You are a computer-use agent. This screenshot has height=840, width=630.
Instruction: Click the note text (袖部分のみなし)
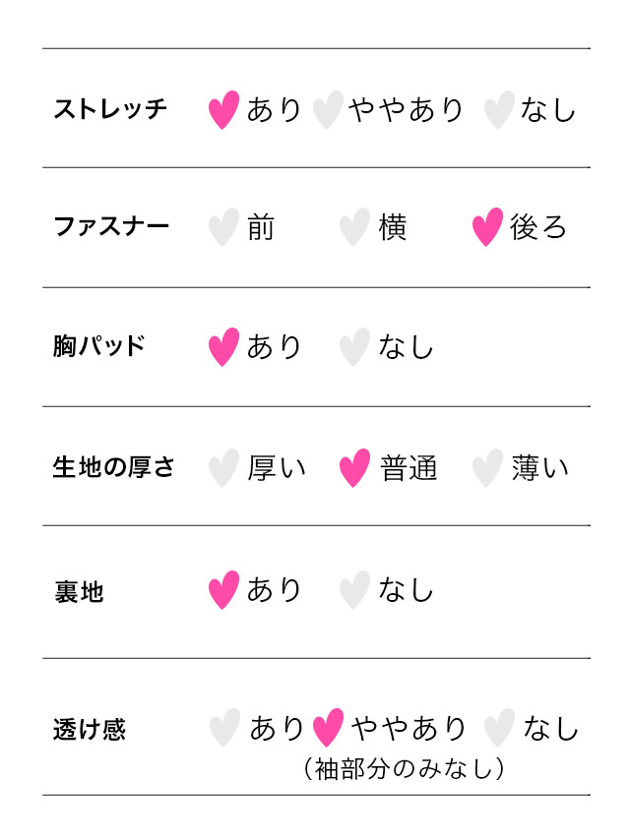click(405, 769)
